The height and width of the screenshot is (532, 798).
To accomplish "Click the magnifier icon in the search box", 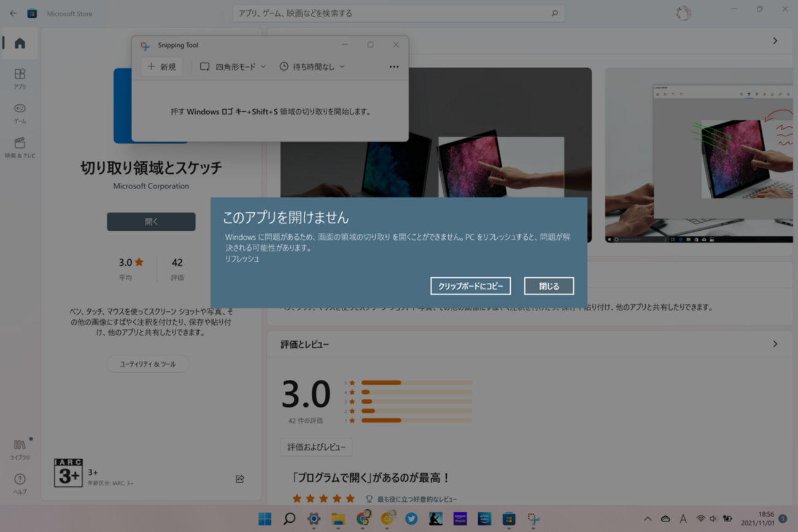I will tap(554, 13).
